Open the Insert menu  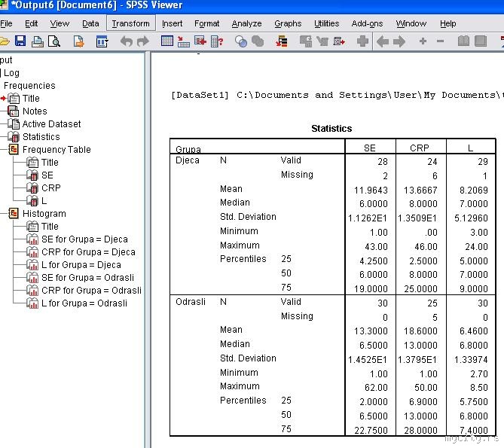(172, 23)
